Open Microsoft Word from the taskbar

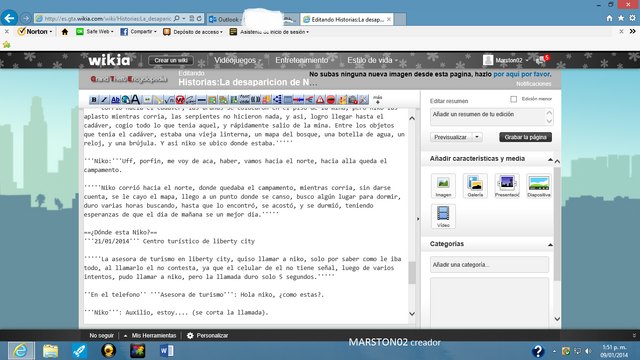click(x=166, y=351)
